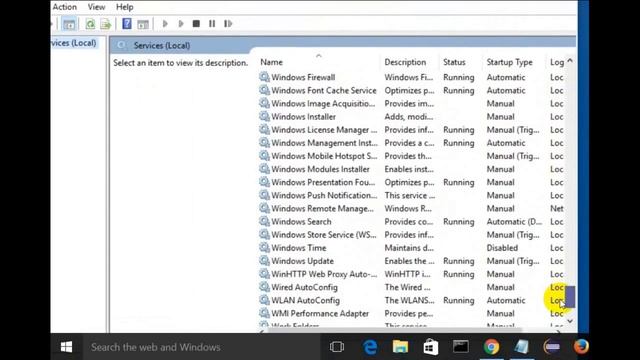The image size is (640, 360).
Task: Select Services (Local) in the left tree
Action: (x=74, y=43)
